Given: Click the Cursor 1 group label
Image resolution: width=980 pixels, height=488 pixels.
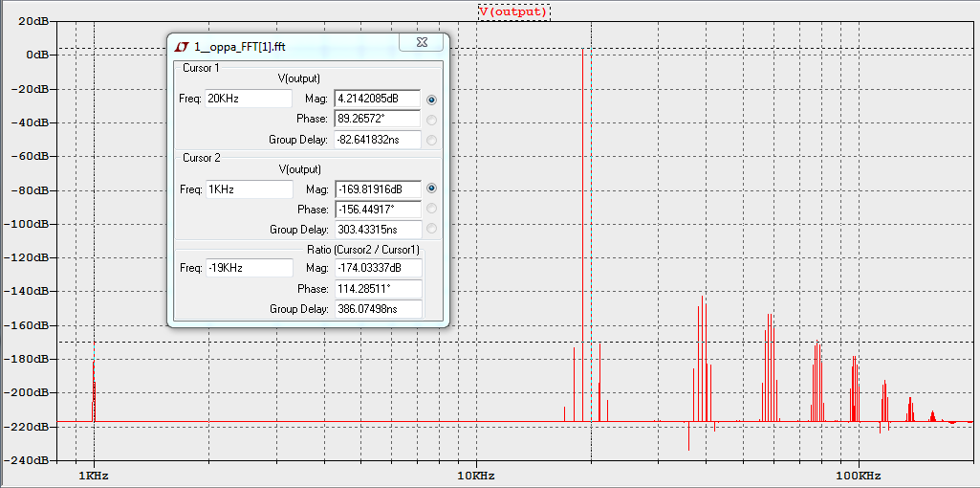Looking at the screenshot, I should point(201,68).
